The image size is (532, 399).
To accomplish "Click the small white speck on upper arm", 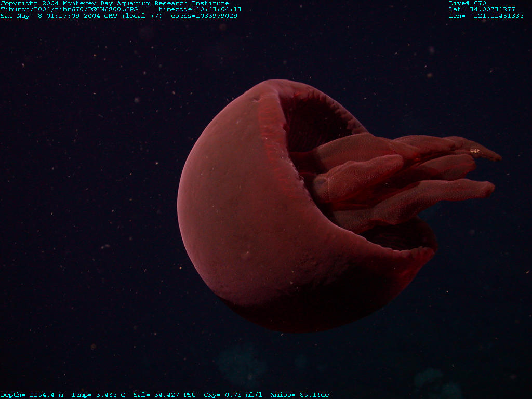I will [474, 151].
